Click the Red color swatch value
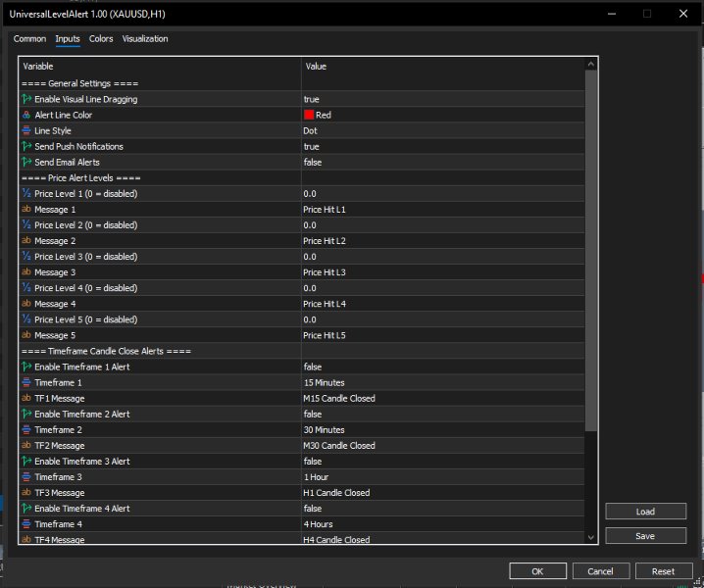This screenshot has width=704, height=588. point(309,115)
